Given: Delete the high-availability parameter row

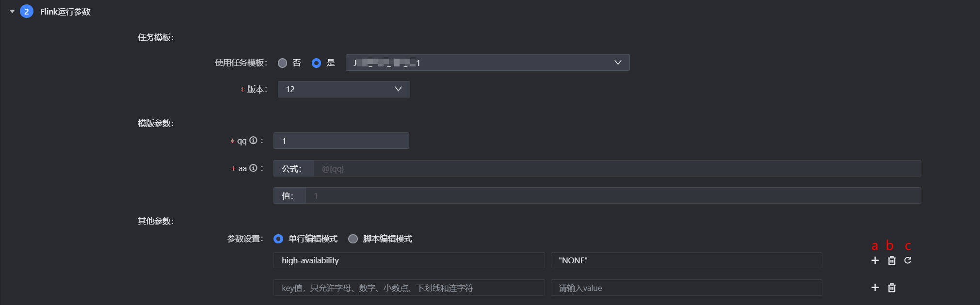Looking at the screenshot, I should (x=891, y=260).
